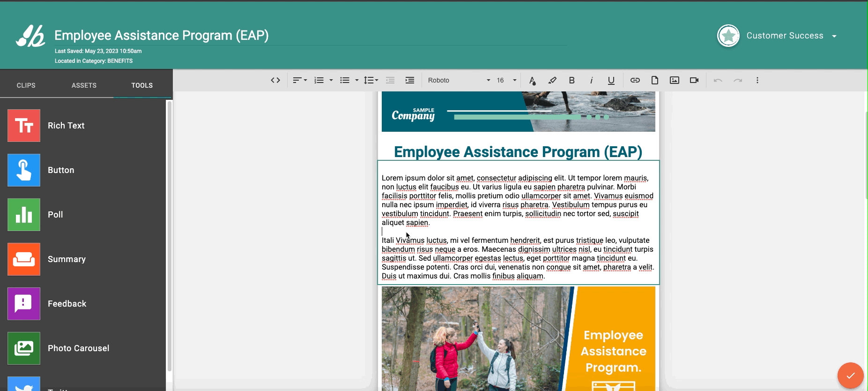Expand bullet list style options arrow

coord(357,80)
